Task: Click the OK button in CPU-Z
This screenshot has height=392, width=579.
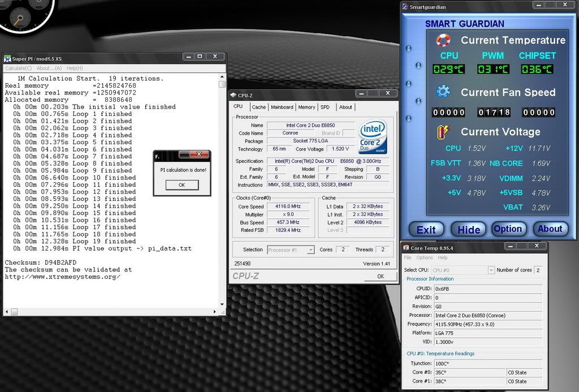Action: click(381, 277)
